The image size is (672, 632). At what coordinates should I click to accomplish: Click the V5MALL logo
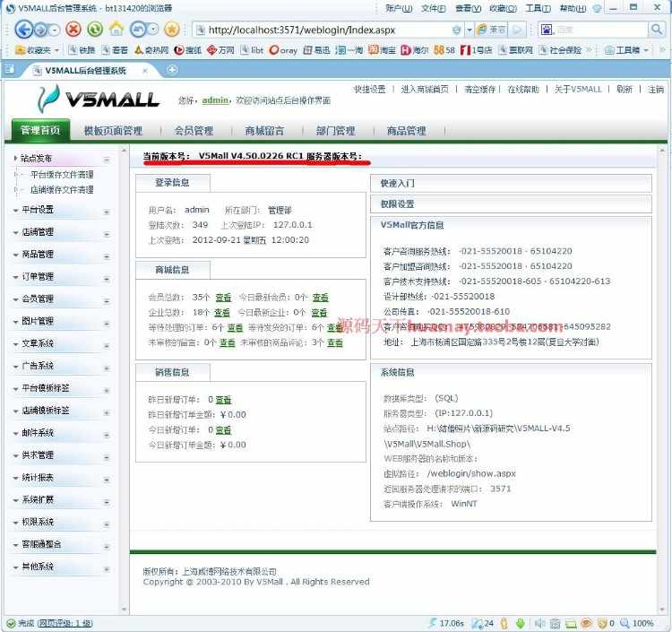point(99,100)
